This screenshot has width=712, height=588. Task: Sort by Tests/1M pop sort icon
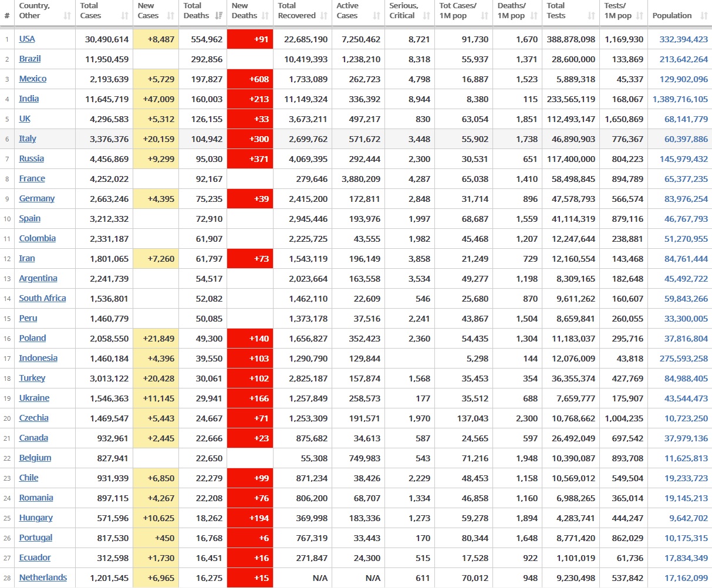(639, 16)
